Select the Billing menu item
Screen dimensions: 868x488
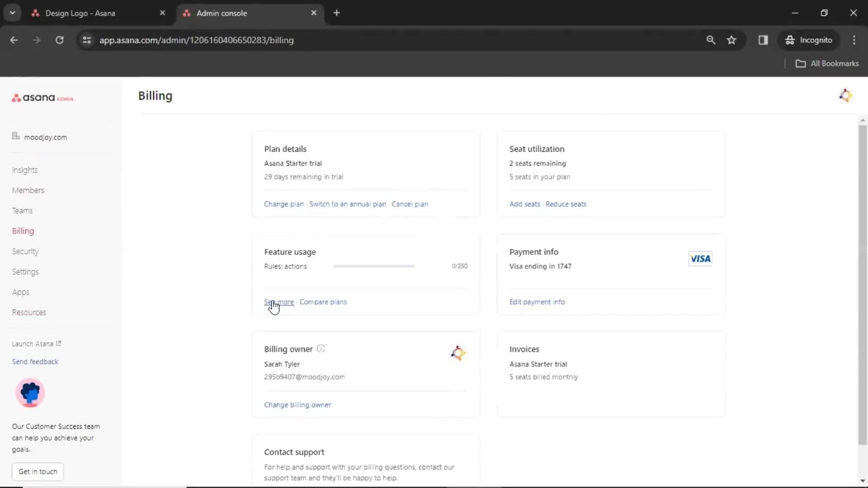pyautogui.click(x=23, y=231)
